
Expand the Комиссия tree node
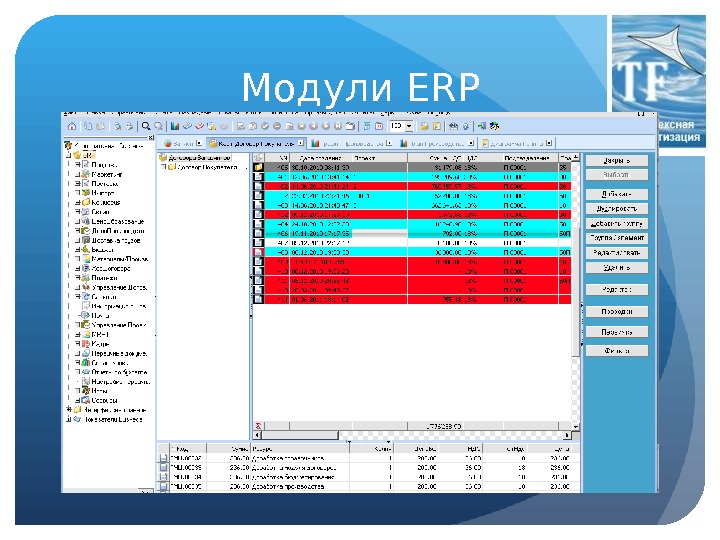click(77, 202)
